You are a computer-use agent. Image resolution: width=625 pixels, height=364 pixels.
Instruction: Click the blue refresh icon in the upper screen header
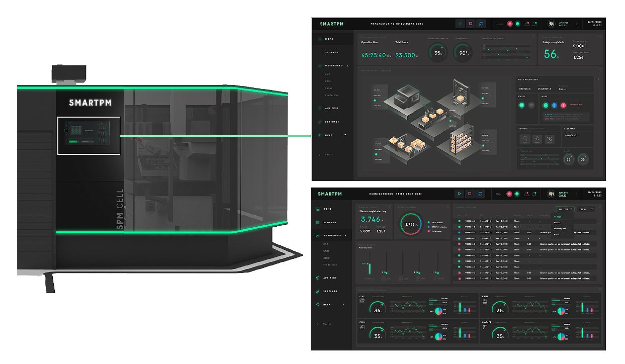(x=481, y=24)
